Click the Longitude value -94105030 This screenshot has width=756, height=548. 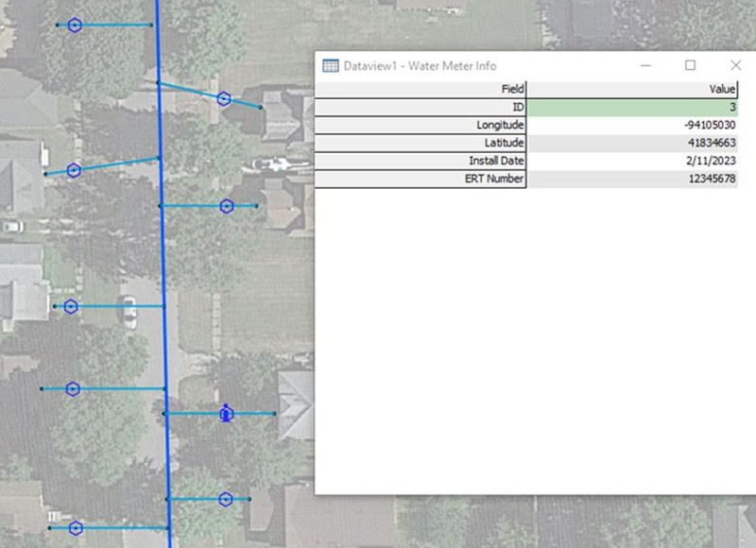631,126
